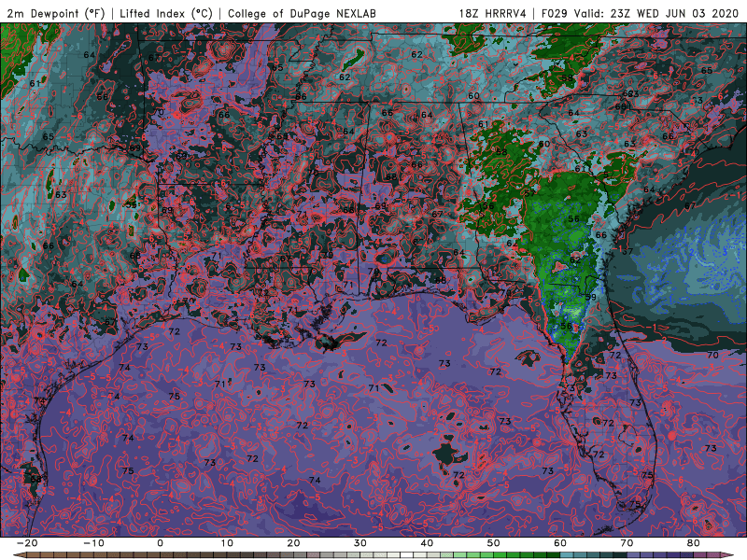Click the "60" color scale label
Viewport: 747px width, 560px height.
tap(560, 543)
